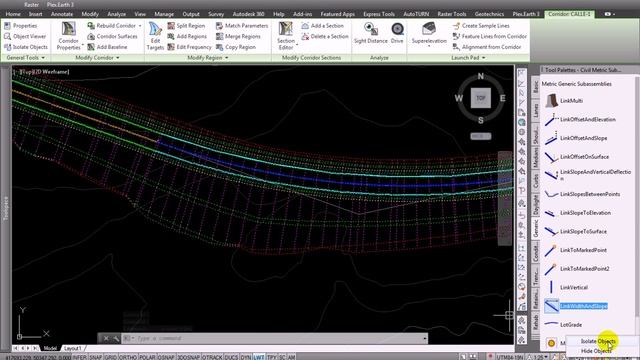The width and height of the screenshot is (640, 360).
Task: Launch the Drive tool
Action: click(397, 33)
